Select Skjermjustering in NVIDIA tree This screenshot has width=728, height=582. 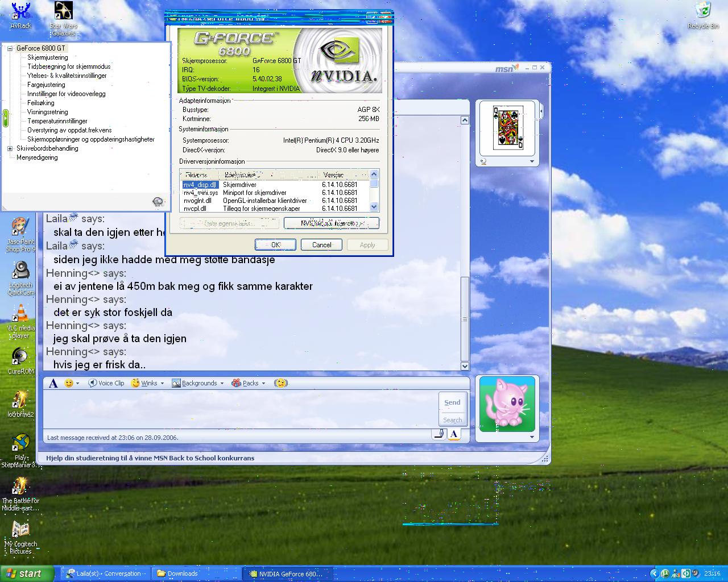pyautogui.click(x=48, y=57)
